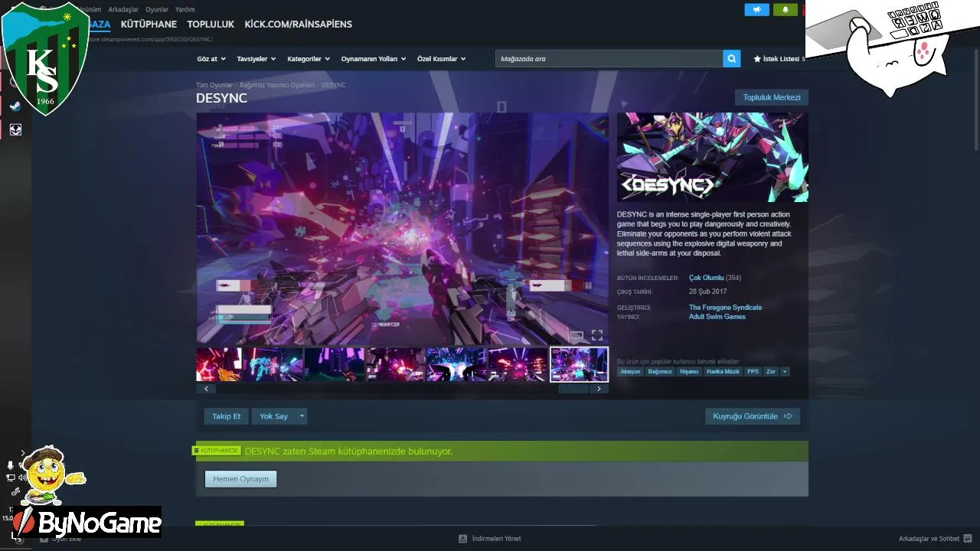Select the Harika Müzik tag

pos(723,372)
